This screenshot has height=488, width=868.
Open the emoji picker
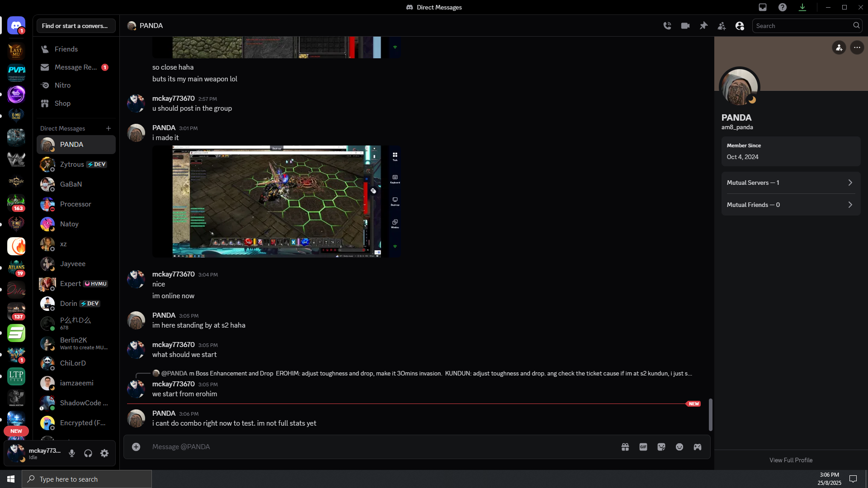pyautogui.click(x=679, y=447)
